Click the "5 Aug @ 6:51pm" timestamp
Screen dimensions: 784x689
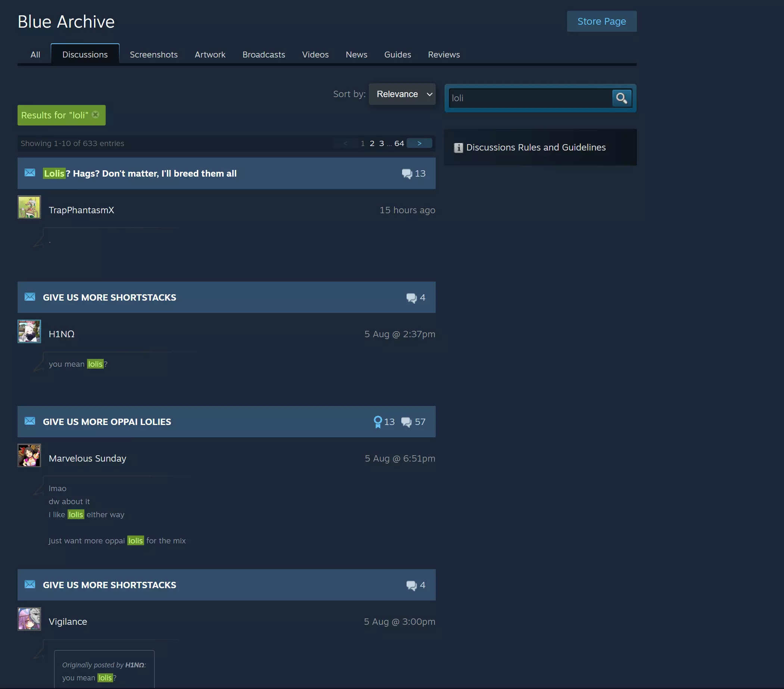point(400,459)
